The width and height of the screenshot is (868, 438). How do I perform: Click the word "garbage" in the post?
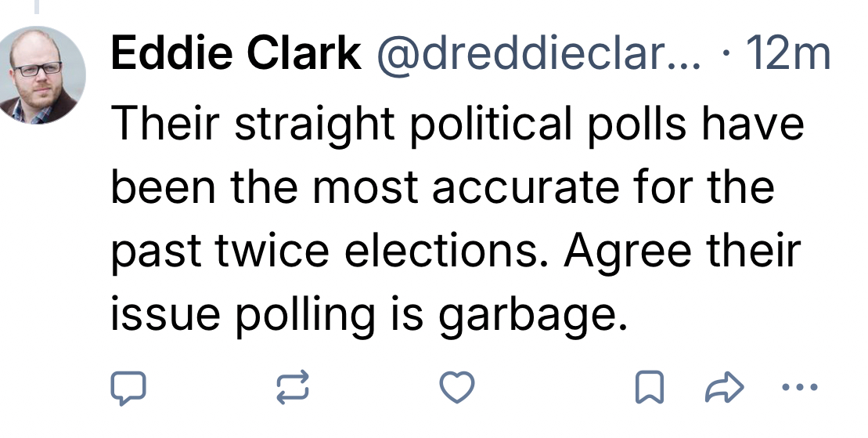coord(529,316)
